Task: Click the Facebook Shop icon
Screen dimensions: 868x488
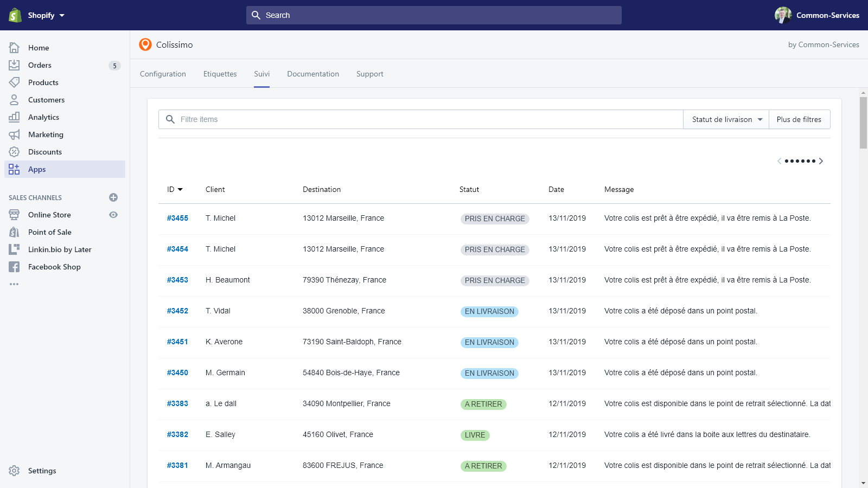Action: (x=14, y=267)
